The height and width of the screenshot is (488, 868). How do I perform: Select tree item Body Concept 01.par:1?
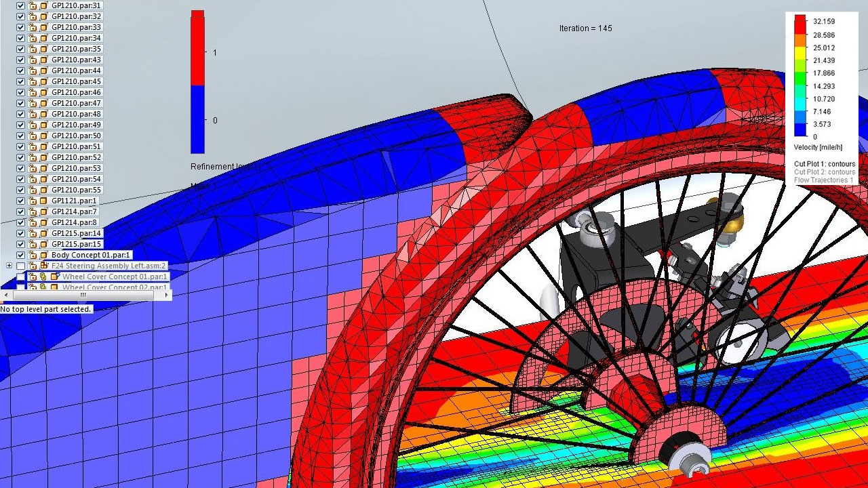pos(91,255)
